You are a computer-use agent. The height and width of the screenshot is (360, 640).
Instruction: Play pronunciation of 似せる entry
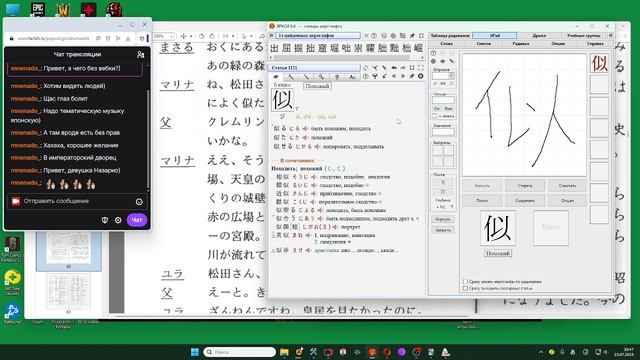click(316, 147)
